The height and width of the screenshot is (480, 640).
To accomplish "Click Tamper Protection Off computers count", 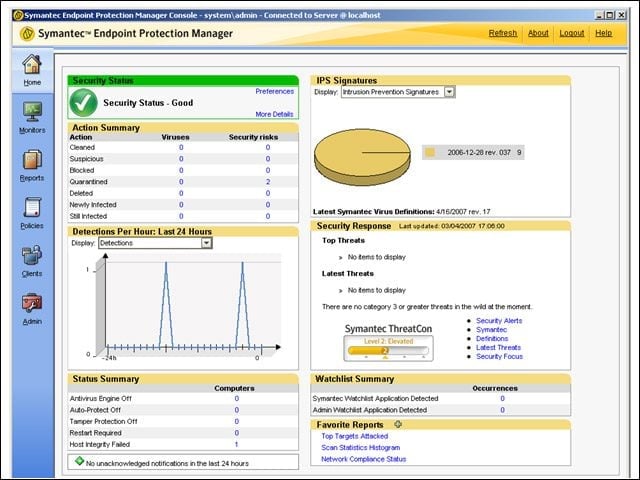I will pos(236,421).
